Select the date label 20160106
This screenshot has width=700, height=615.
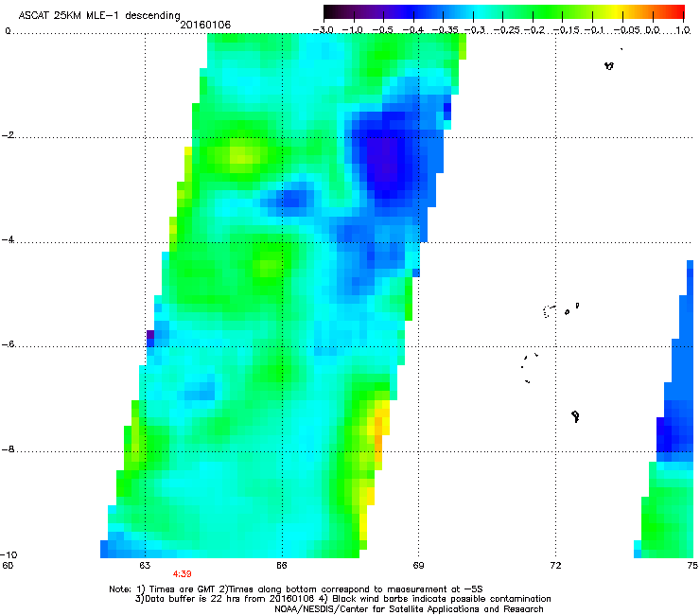[205, 25]
